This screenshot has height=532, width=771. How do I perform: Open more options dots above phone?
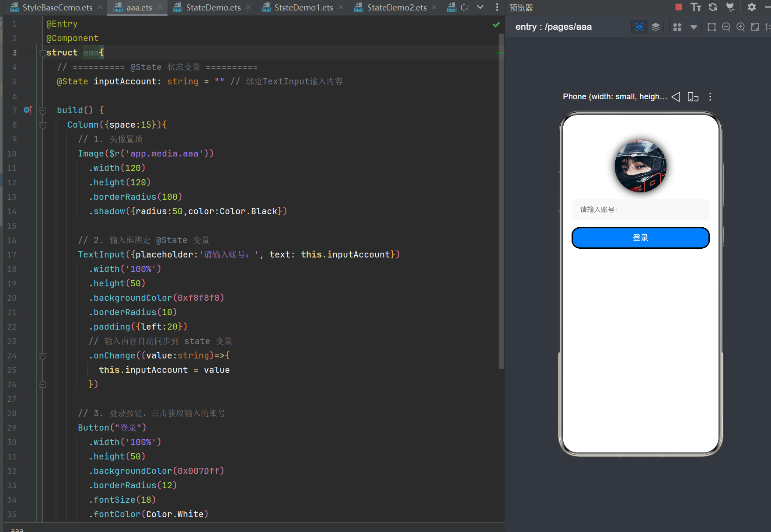[x=710, y=97]
